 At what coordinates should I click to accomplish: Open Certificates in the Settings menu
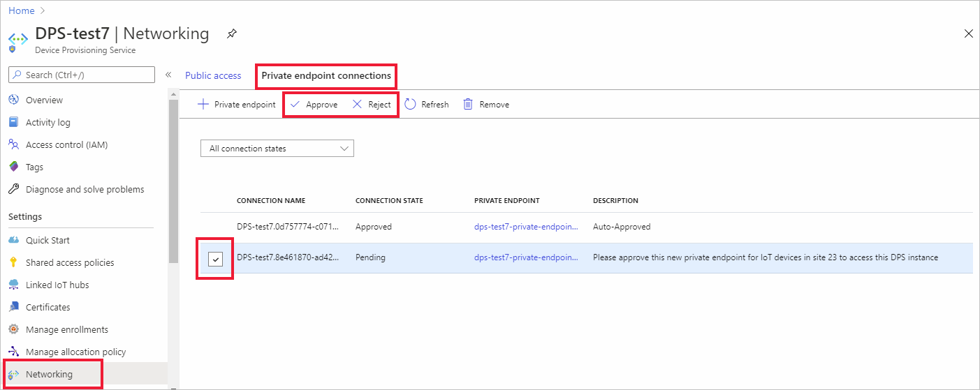(x=47, y=307)
